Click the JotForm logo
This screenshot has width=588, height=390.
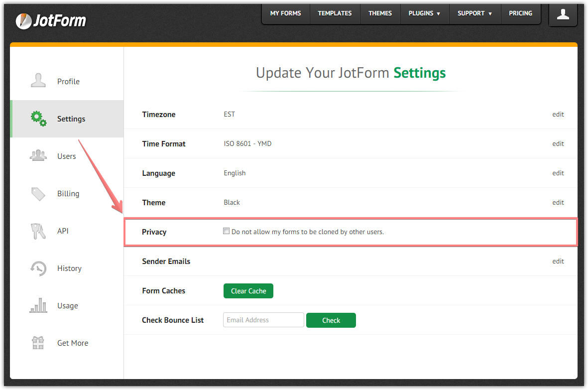(x=51, y=20)
